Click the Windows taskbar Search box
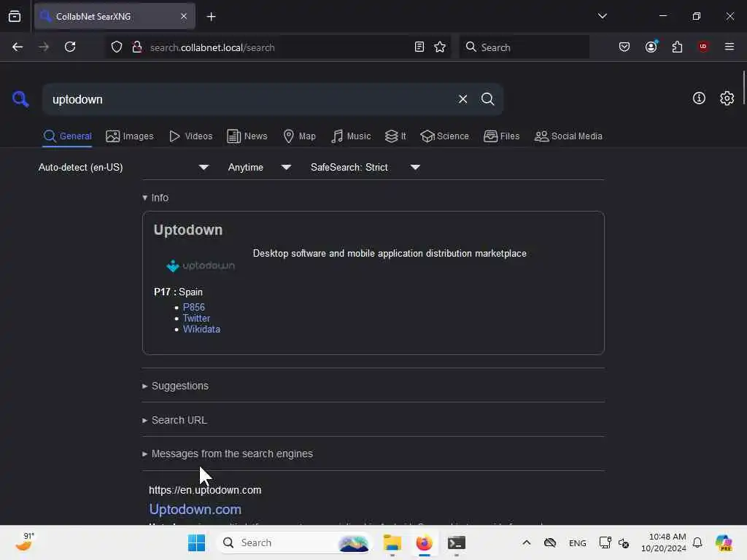The height and width of the screenshot is (560, 747). [294, 542]
